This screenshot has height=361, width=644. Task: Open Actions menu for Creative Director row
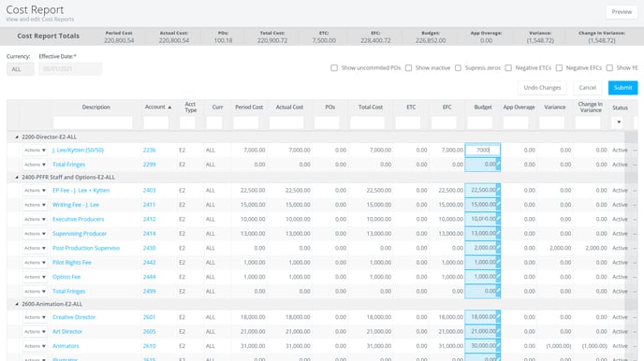(x=35, y=317)
